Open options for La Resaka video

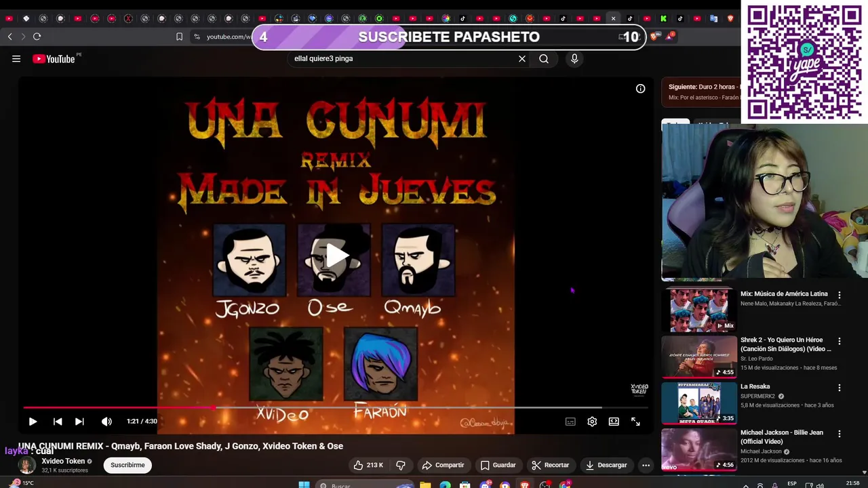click(x=840, y=388)
